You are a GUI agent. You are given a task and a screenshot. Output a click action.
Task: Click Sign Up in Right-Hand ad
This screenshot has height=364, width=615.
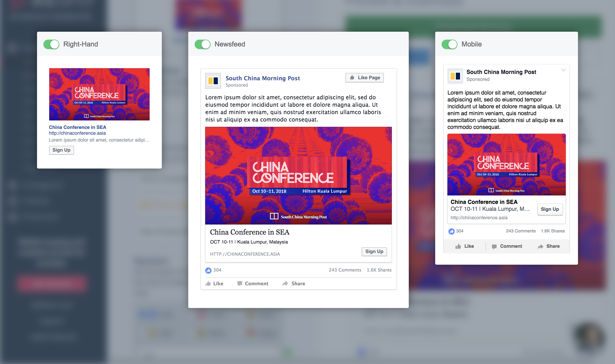coord(61,150)
